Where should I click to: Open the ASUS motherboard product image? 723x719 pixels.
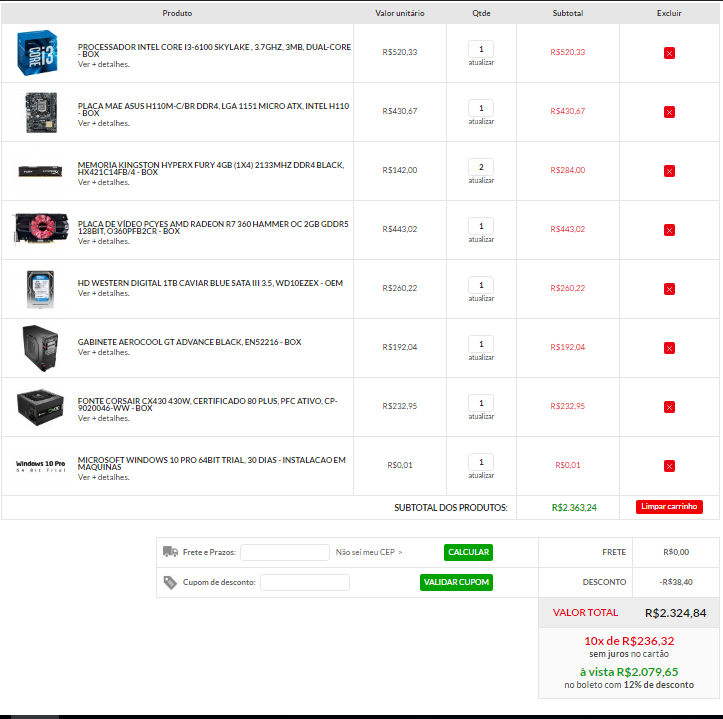pos(41,112)
